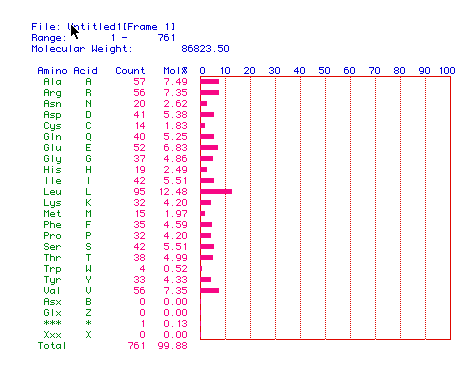Click the stop codon *** row label

[52, 323]
